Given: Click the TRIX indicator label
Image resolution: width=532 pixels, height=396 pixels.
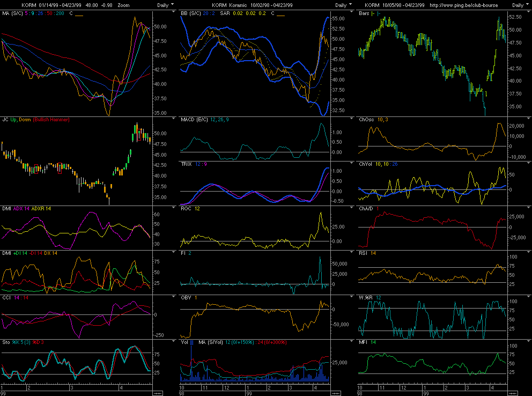Looking at the screenshot, I should (x=186, y=164).
